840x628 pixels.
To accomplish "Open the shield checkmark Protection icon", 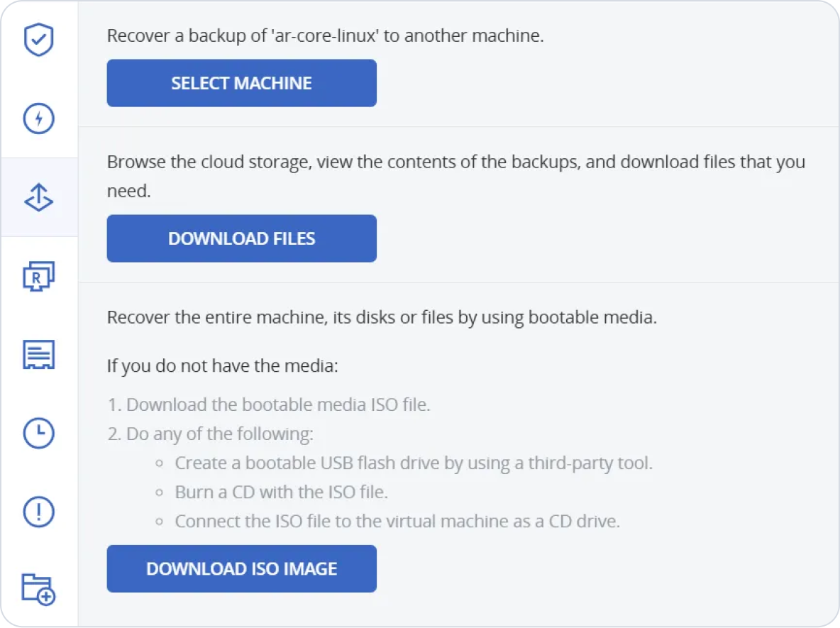I will [x=39, y=40].
